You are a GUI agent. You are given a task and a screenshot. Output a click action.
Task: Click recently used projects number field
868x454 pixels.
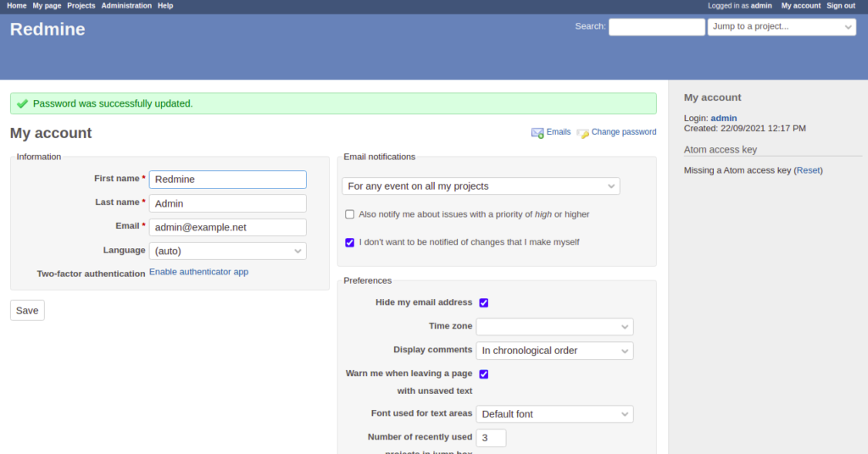491,438
